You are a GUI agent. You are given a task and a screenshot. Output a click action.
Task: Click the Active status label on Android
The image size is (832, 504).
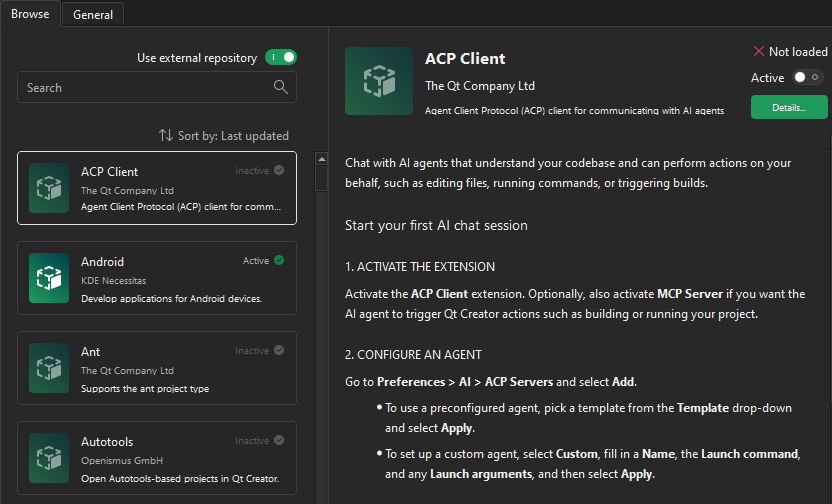256,260
